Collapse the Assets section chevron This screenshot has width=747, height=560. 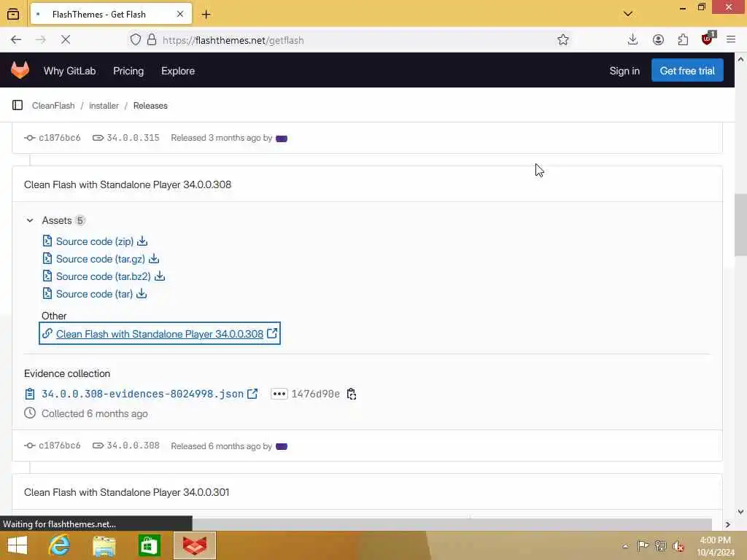click(30, 220)
